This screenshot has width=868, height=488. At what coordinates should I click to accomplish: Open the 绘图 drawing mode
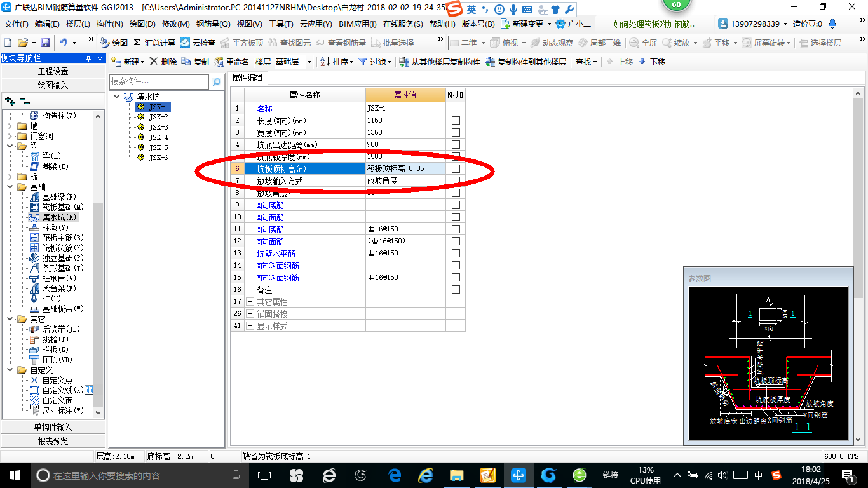(114, 43)
